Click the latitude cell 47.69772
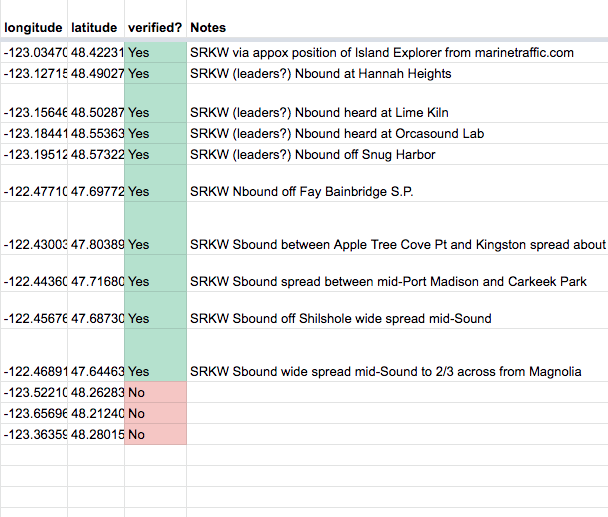 tap(96, 183)
